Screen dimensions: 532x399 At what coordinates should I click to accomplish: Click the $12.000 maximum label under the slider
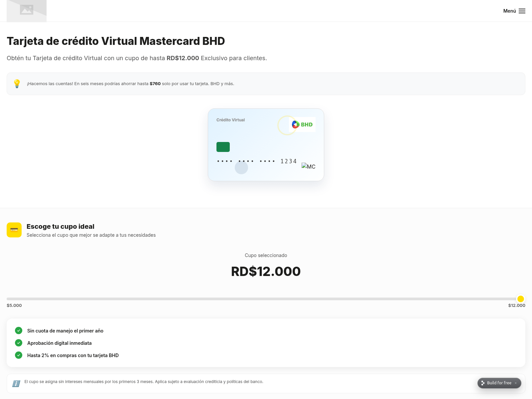pyautogui.click(x=517, y=305)
